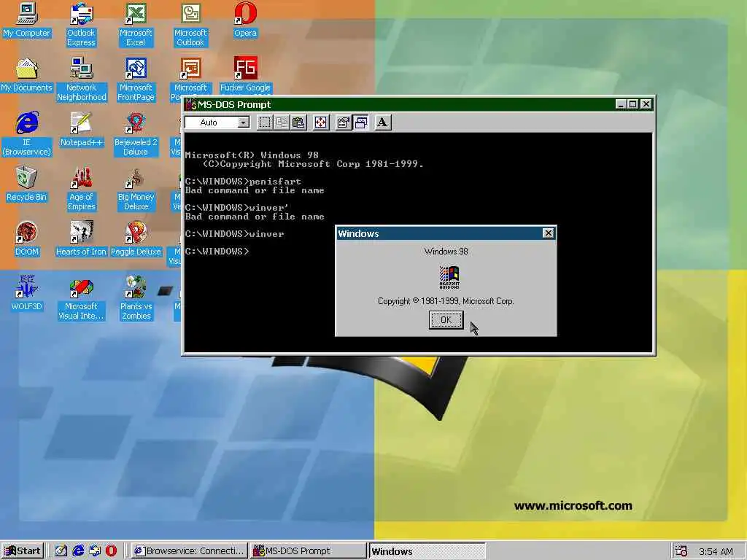Click the 'Bad command or file name' text under penisfart
This screenshot has height=560, width=747.
coord(255,190)
